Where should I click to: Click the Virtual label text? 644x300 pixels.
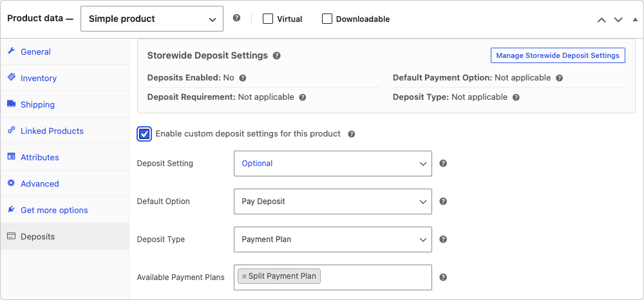[290, 19]
